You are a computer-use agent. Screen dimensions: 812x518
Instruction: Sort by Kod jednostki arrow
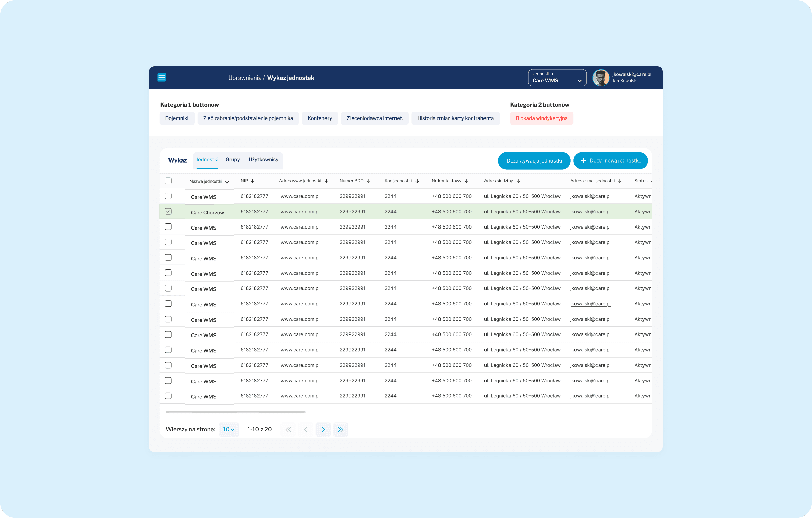click(418, 181)
